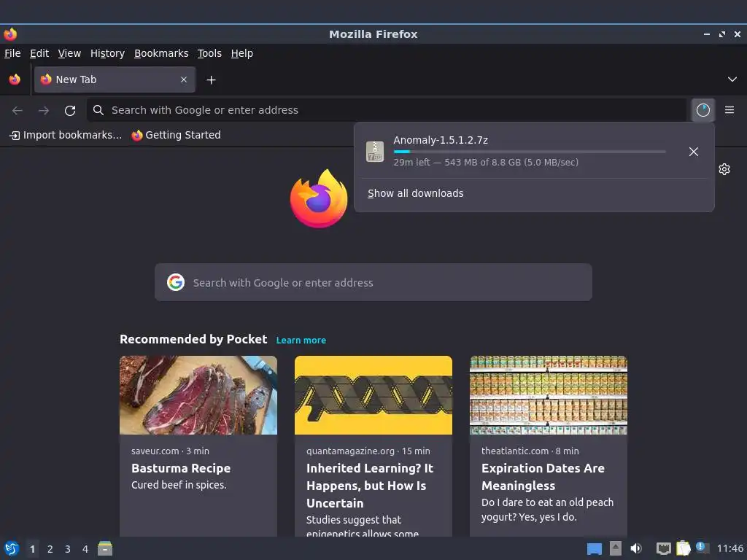Click the saveur.com · 3 min source text

click(170, 451)
